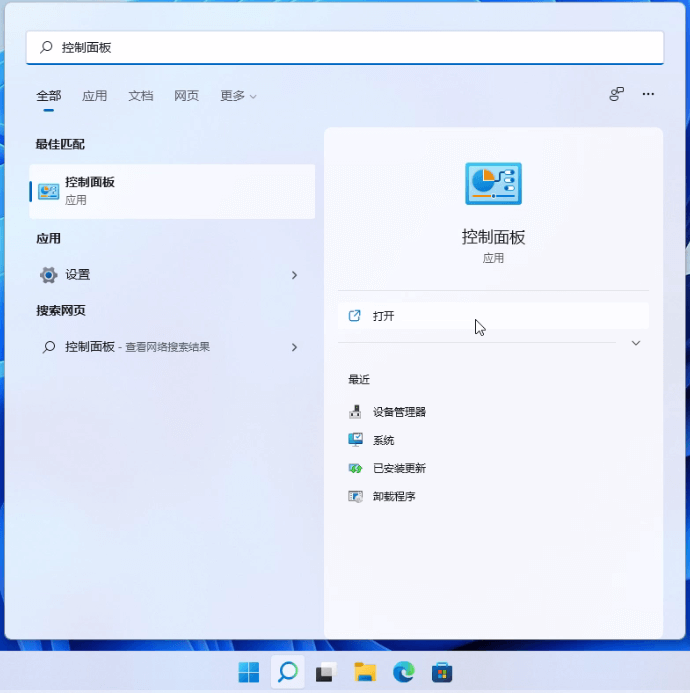Viewport: 690px width, 693px height.
Task: Switch to the 全部 tab
Action: click(49, 96)
